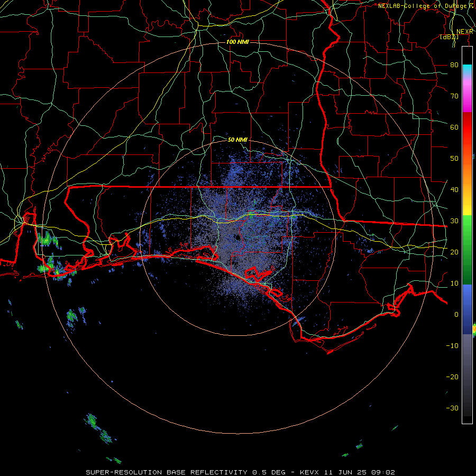Click the -20 value on dBZ scale
The image size is (476, 476).
[452, 377]
